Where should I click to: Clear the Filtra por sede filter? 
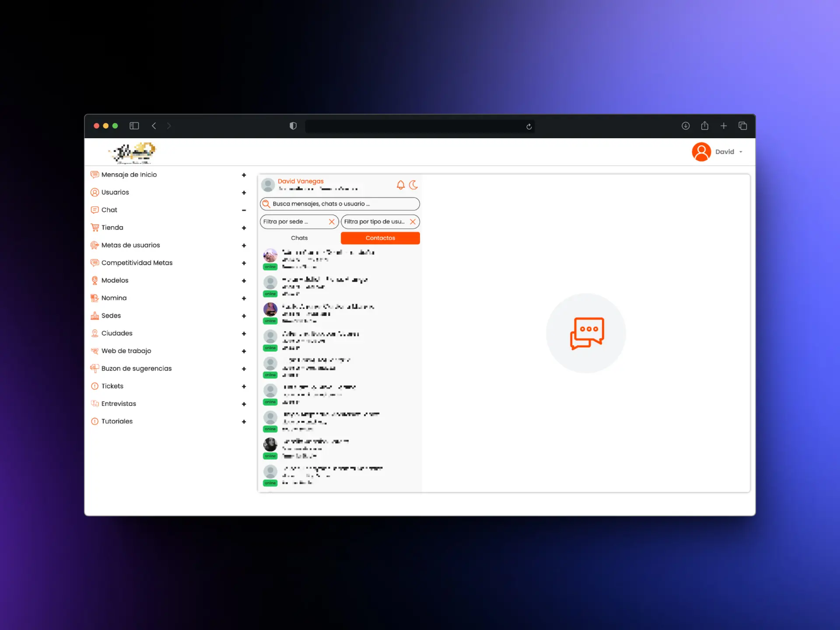[x=332, y=222]
